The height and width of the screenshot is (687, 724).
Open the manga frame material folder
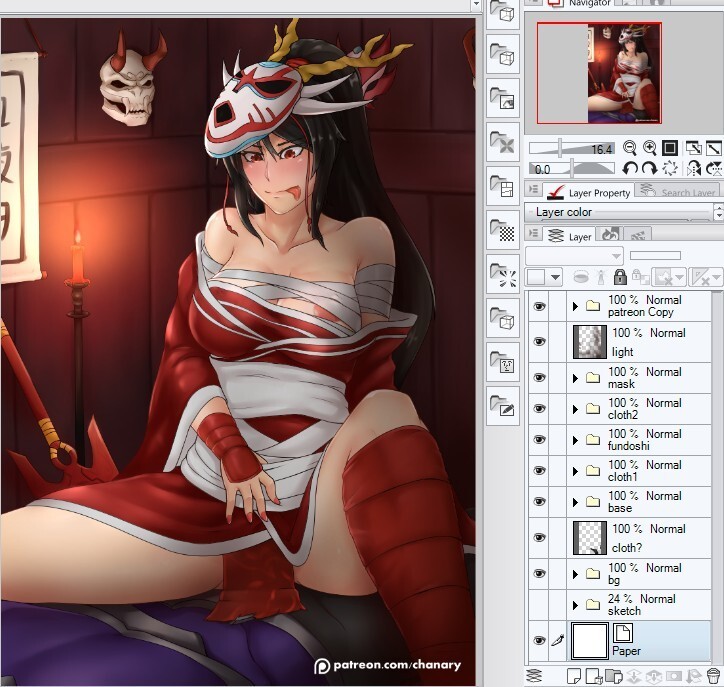[503, 186]
